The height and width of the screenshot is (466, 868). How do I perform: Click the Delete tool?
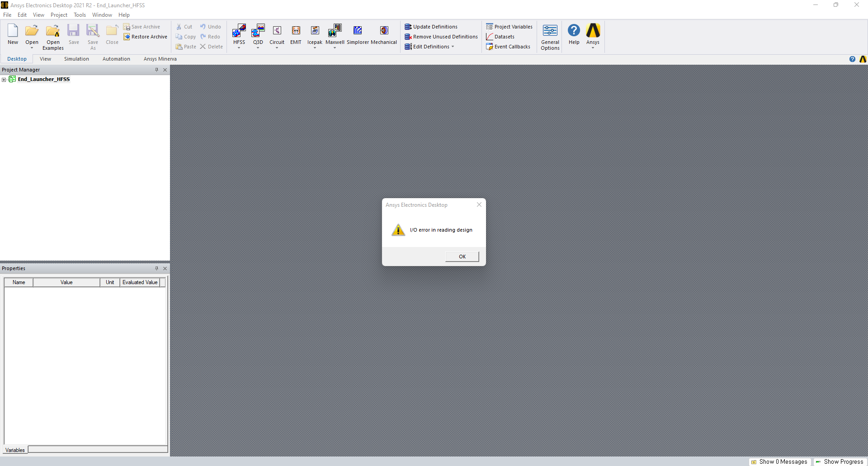(x=212, y=47)
